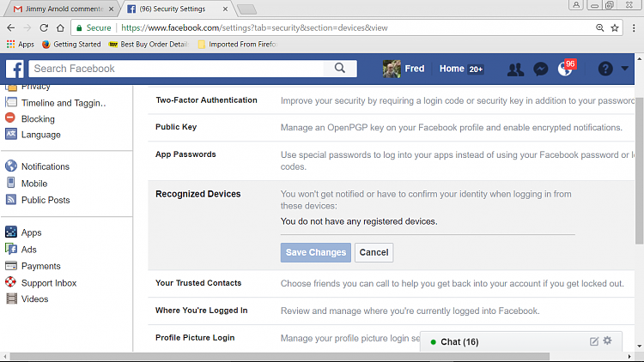Open Timeline and Tagging settings
This screenshot has width=644, height=362.
[x=64, y=103]
